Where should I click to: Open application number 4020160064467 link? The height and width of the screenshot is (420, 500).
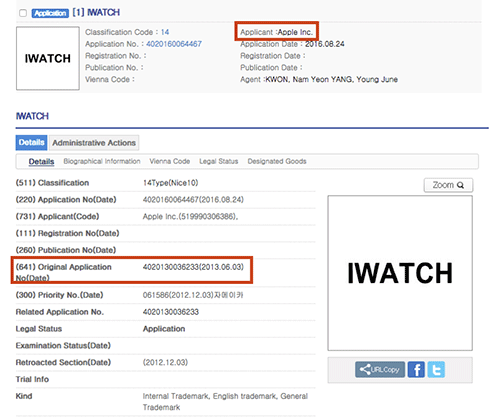click(x=174, y=44)
